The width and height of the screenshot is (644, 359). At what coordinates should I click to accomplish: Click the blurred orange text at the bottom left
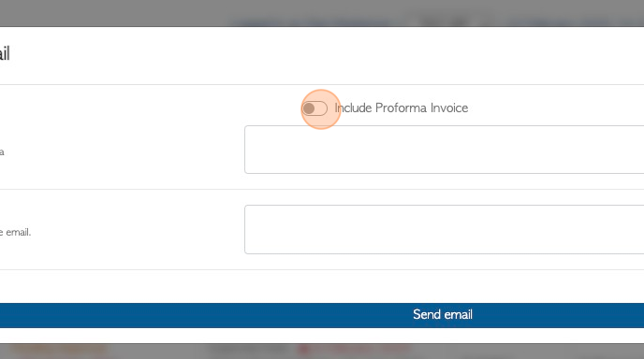click(x=57, y=350)
